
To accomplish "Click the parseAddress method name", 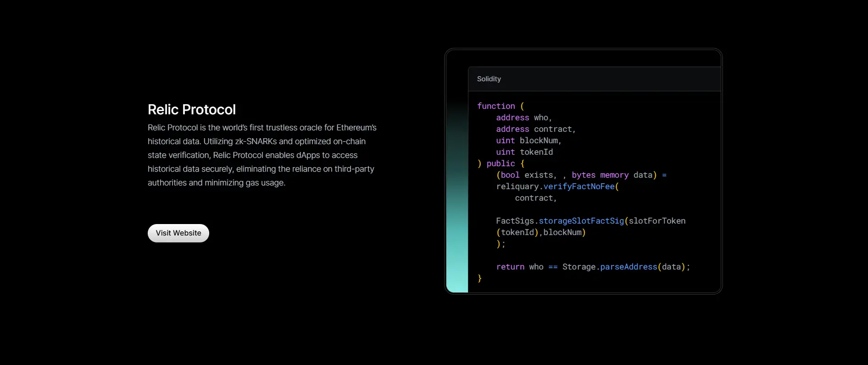I will pos(628,267).
